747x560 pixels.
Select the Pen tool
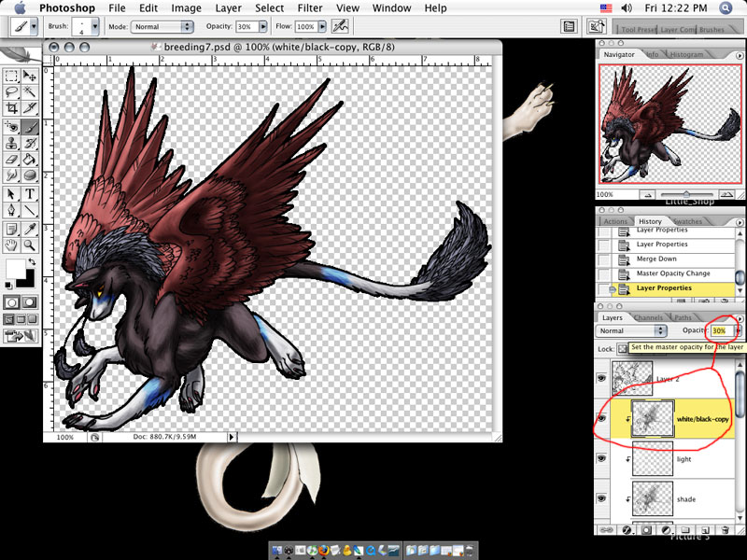[x=11, y=210]
